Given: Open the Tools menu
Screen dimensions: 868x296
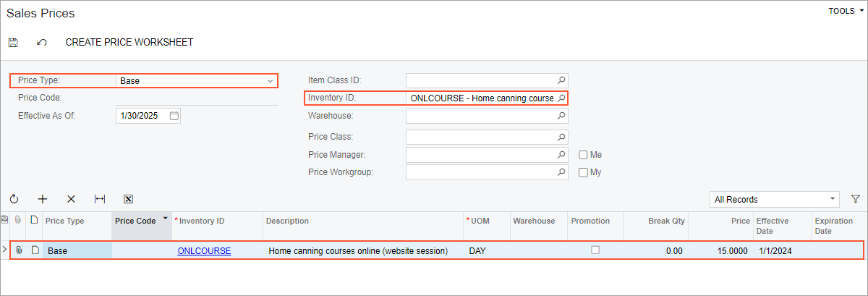Looking at the screenshot, I should tap(846, 11).
